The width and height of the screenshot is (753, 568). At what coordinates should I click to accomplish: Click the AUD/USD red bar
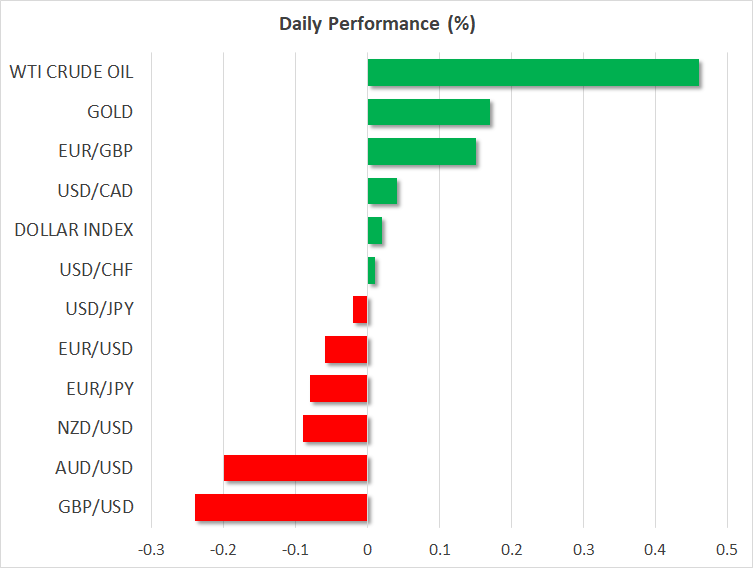(x=296, y=468)
